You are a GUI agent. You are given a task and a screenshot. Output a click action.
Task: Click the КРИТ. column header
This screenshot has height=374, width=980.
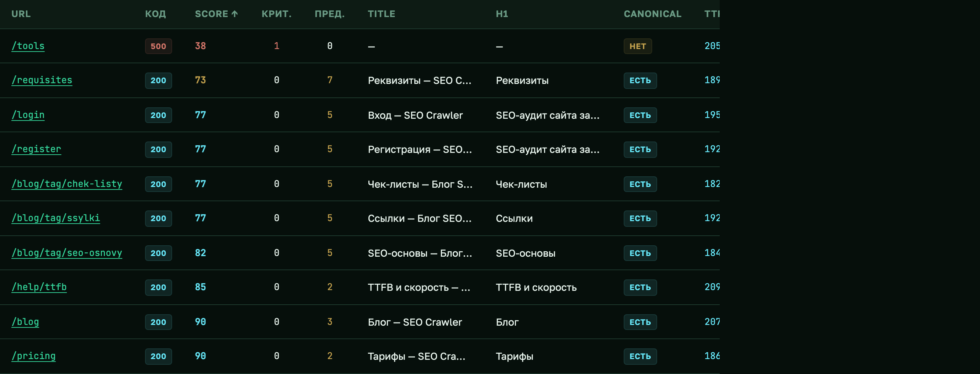pos(277,14)
